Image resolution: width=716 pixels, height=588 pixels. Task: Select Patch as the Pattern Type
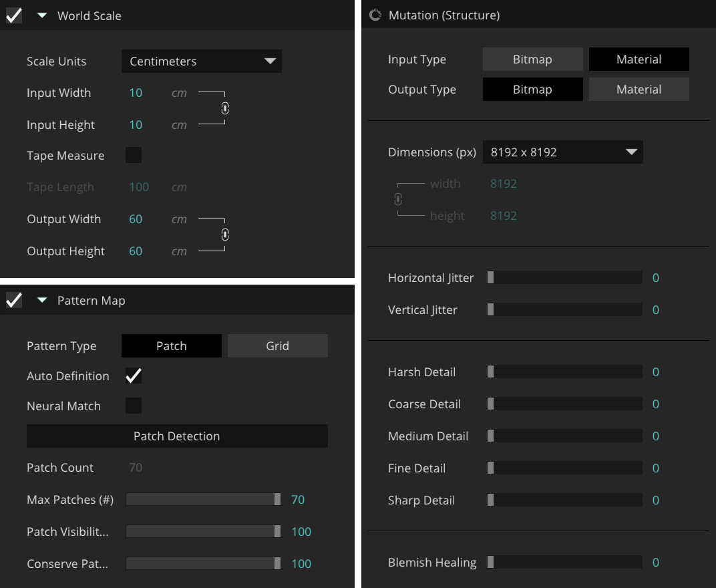pyautogui.click(x=171, y=346)
